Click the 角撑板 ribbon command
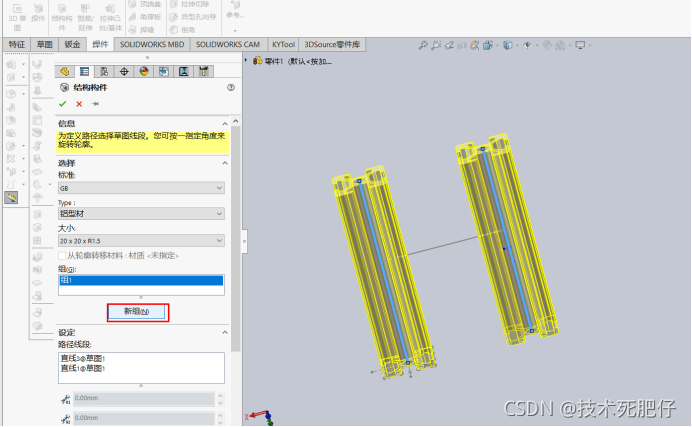The width and height of the screenshot is (692, 427). tap(145, 17)
